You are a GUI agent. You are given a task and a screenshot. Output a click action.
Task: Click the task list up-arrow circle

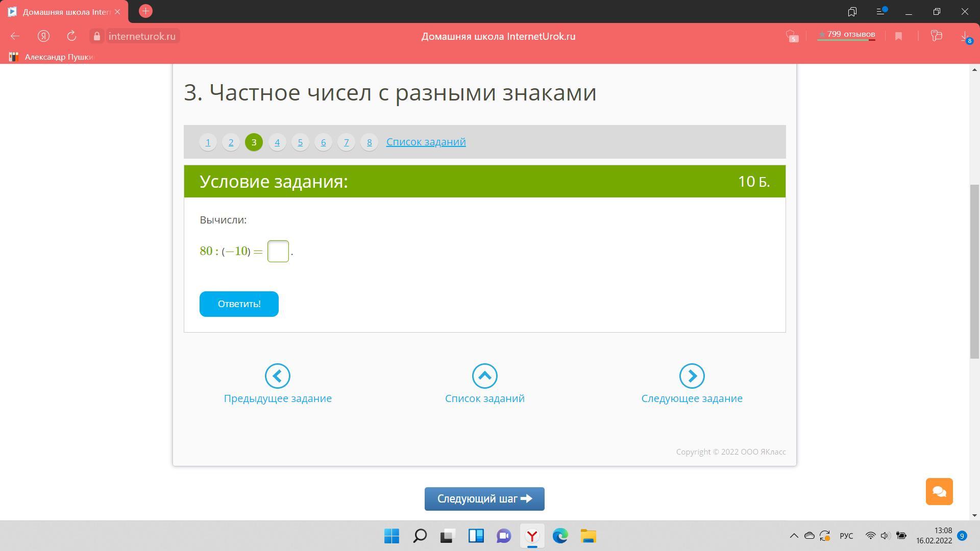pos(484,376)
